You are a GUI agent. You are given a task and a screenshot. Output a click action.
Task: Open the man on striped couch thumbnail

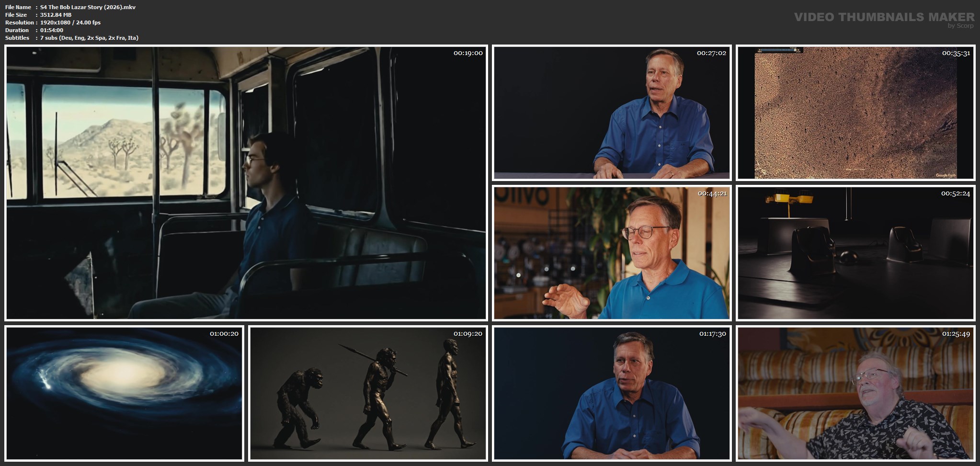coord(855,393)
